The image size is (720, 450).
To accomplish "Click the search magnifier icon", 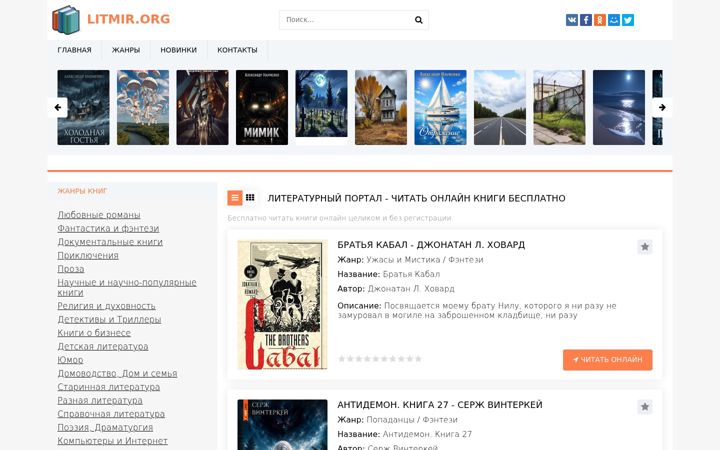I will point(418,20).
